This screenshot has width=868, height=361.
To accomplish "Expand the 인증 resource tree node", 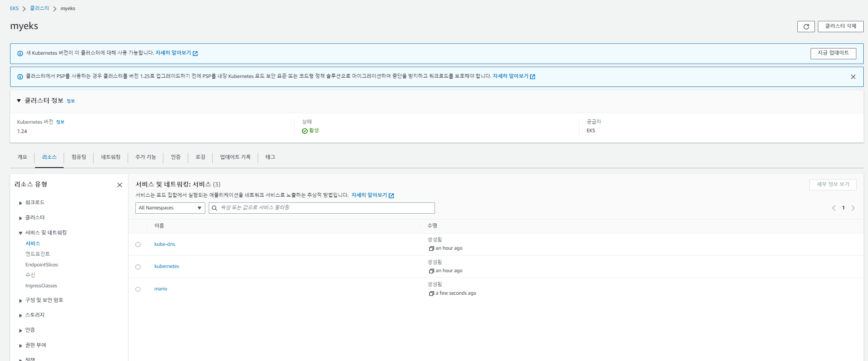I will [21, 330].
